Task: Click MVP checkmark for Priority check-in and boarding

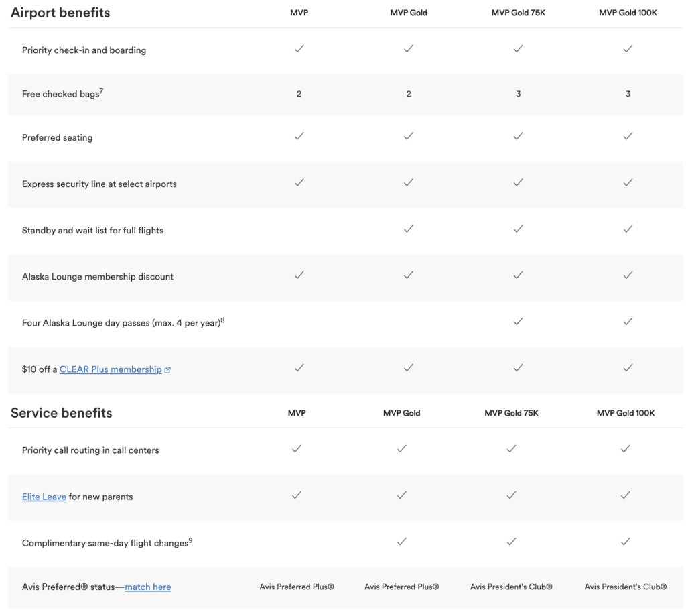Action: click(299, 49)
